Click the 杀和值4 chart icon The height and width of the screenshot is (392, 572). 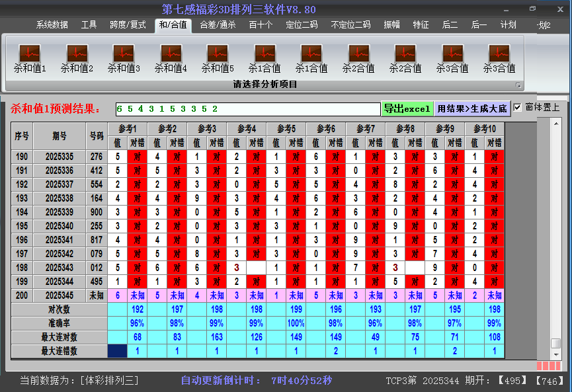click(171, 54)
